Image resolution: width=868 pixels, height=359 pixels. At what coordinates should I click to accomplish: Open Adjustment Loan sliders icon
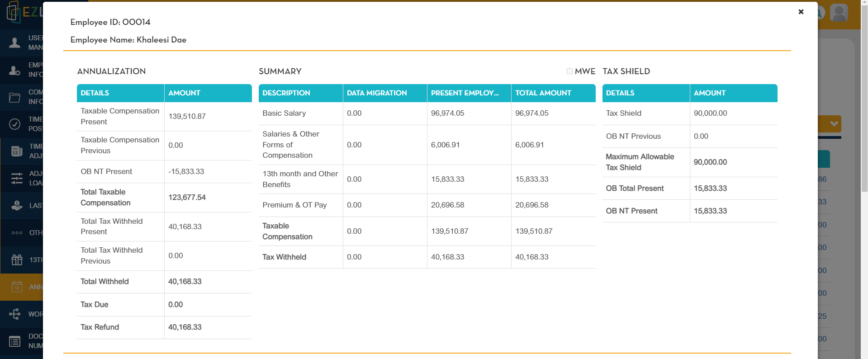pyautogui.click(x=17, y=178)
